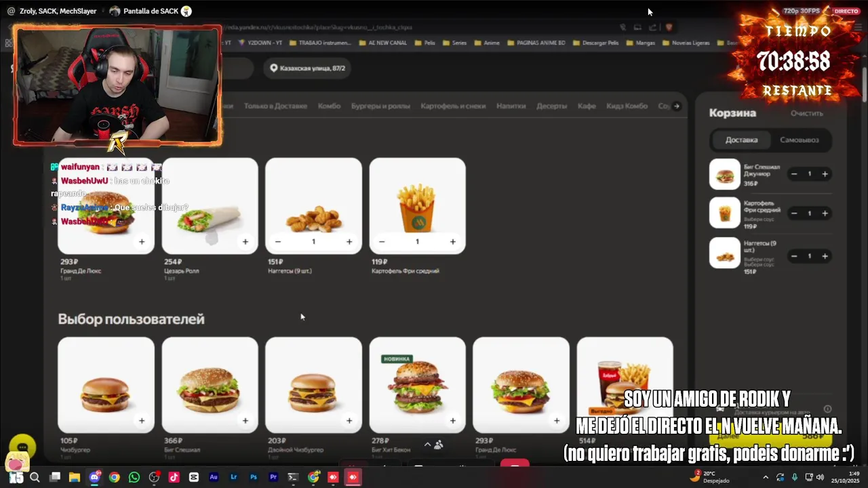Open the Кидз Комбо category
This screenshot has width=868, height=488.
(x=627, y=106)
